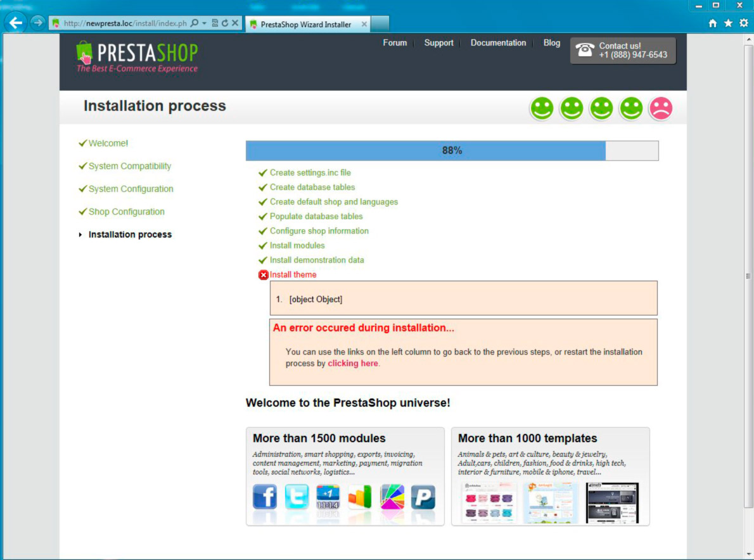The image size is (754, 560).
Task: Click More than 1000 templates heading
Action: 528,438
